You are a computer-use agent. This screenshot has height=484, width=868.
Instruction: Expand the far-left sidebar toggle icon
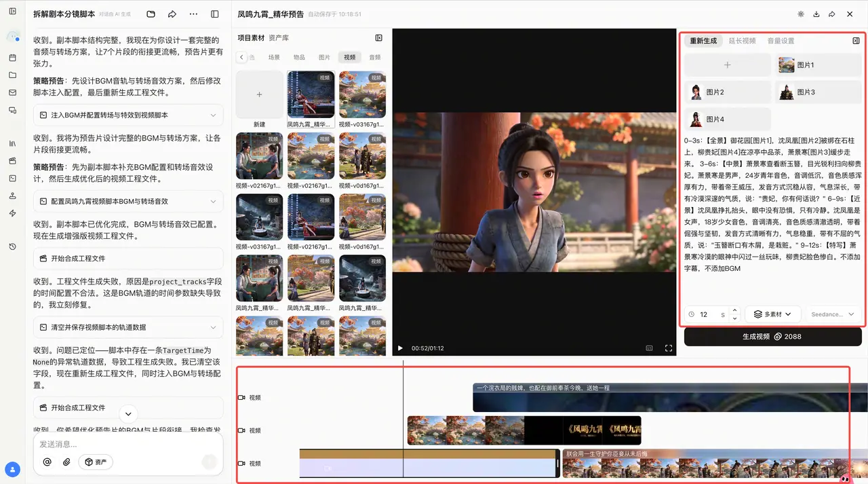pos(12,12)
